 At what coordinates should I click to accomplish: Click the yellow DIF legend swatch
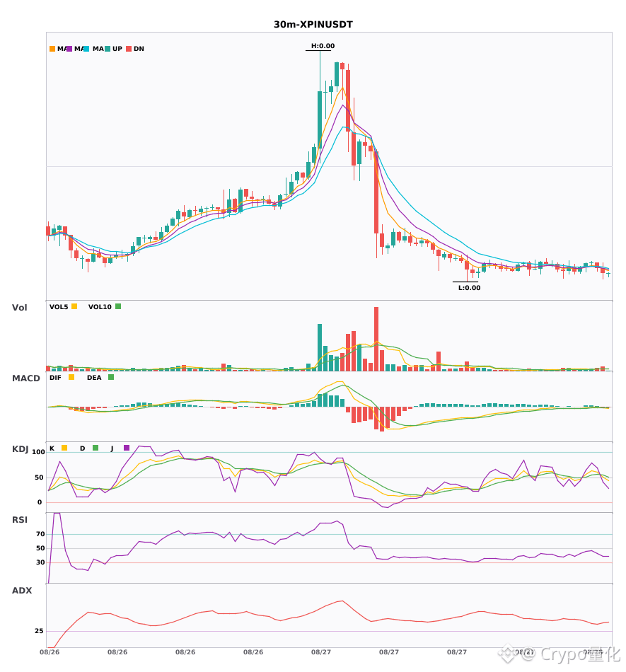pyautogui.click(x=71, y=377)
